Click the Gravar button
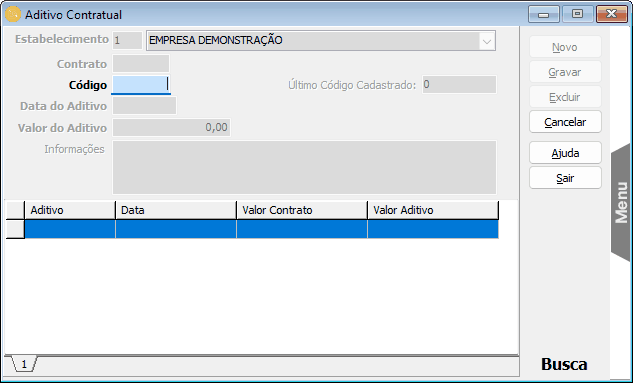633x383 pixels. pos(565,72)
